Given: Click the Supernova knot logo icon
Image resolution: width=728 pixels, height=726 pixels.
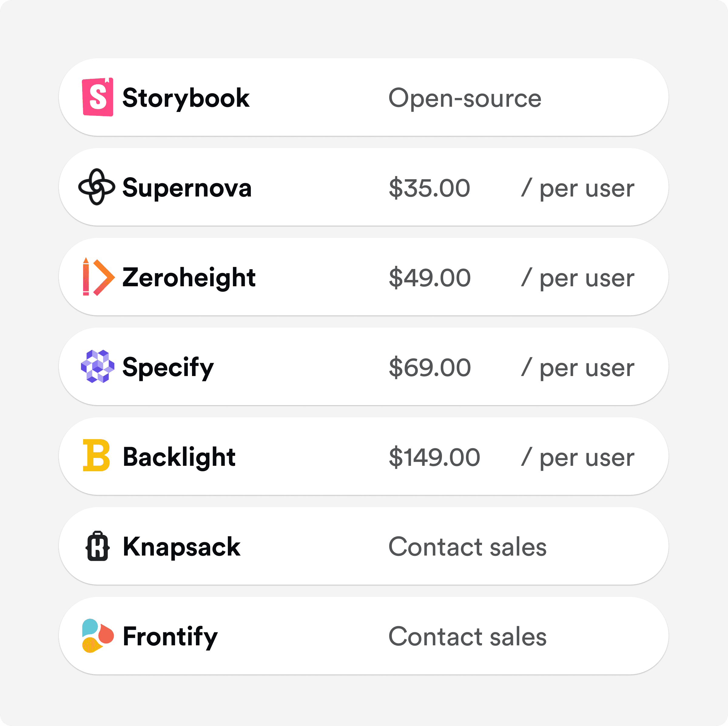Looking at the screenshot, I should pos(97,187).
